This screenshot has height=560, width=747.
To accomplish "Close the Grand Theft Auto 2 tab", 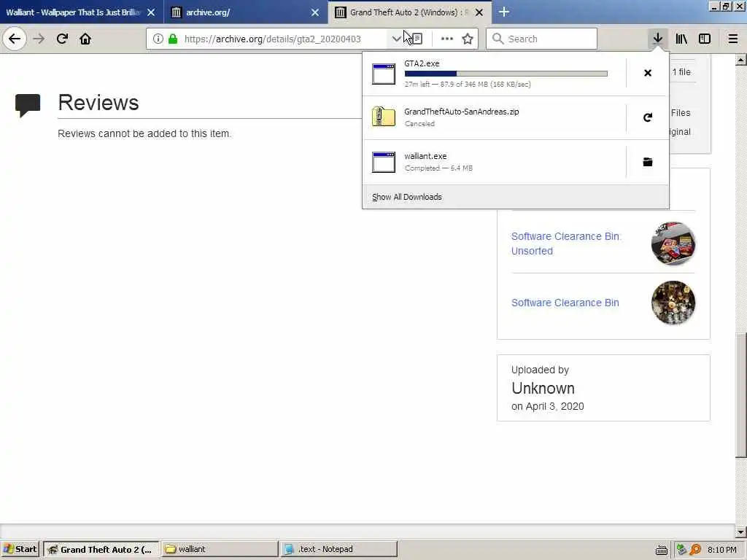I will [479, 12].
